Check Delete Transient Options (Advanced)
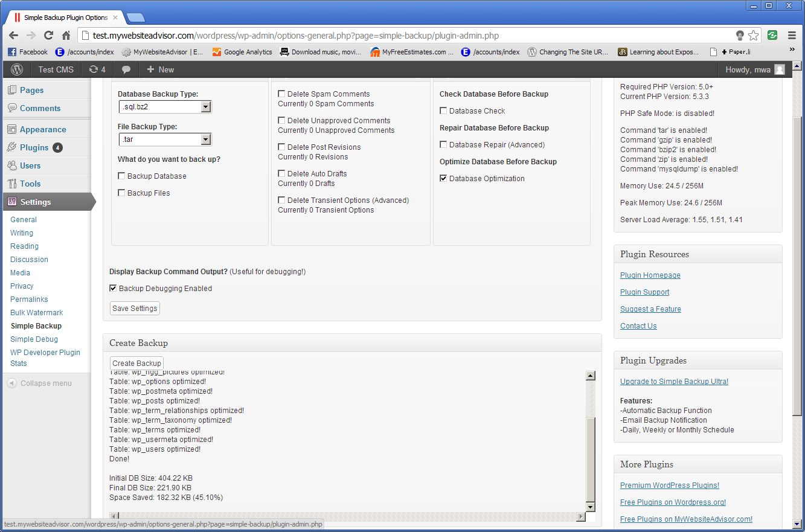 click(x=281, y=200)
